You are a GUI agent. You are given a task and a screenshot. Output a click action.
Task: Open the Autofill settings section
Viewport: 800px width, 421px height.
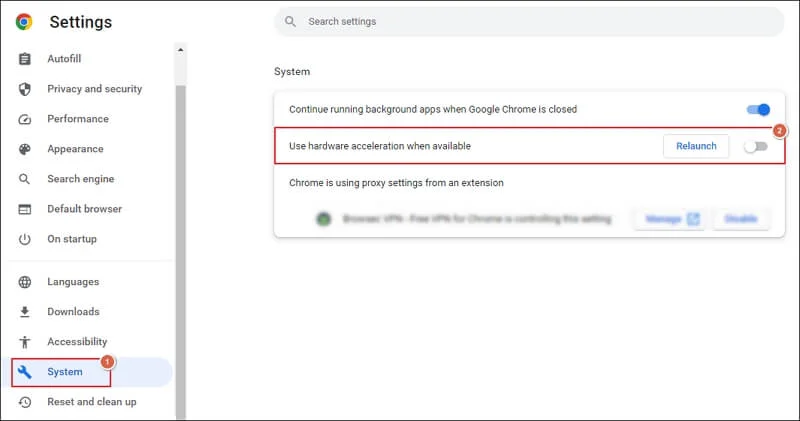(64, 59)
